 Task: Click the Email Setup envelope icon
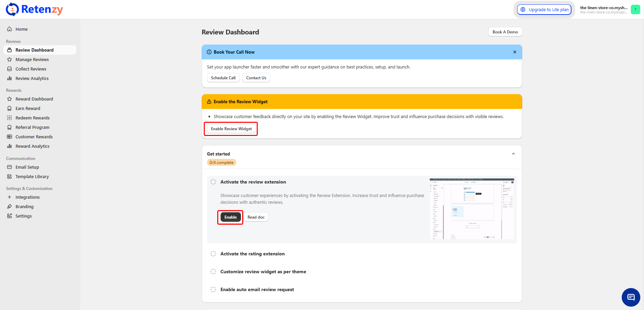(9, 167)
